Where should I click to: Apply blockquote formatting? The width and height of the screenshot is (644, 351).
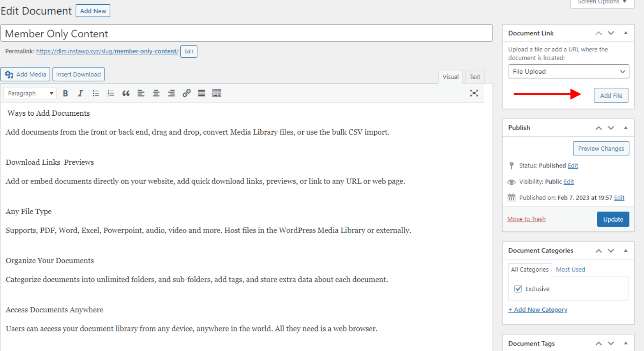pyautogui.click(x=126, y=93)
